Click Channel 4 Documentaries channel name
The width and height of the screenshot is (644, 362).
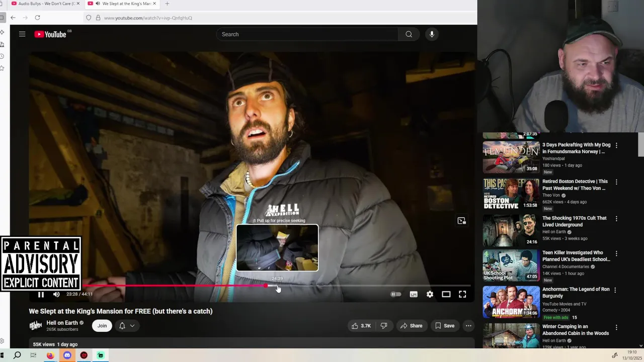(566, 266)
